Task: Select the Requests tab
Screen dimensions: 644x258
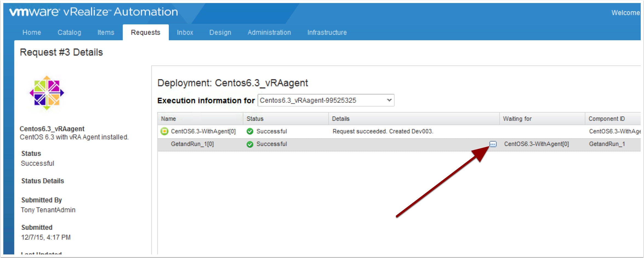Action: [x=146, y=33]
